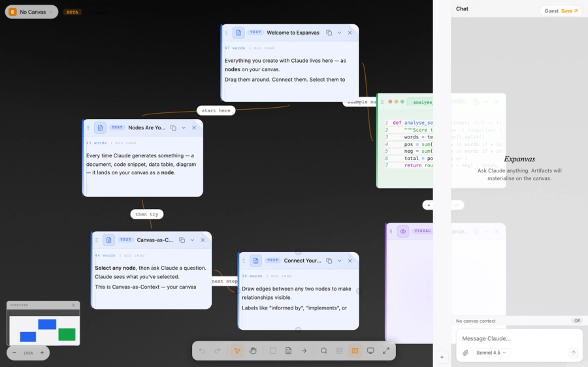Open canvas search with magnifier icon
This screenshot has height=367, width=588.
click(x=324, y=351)
